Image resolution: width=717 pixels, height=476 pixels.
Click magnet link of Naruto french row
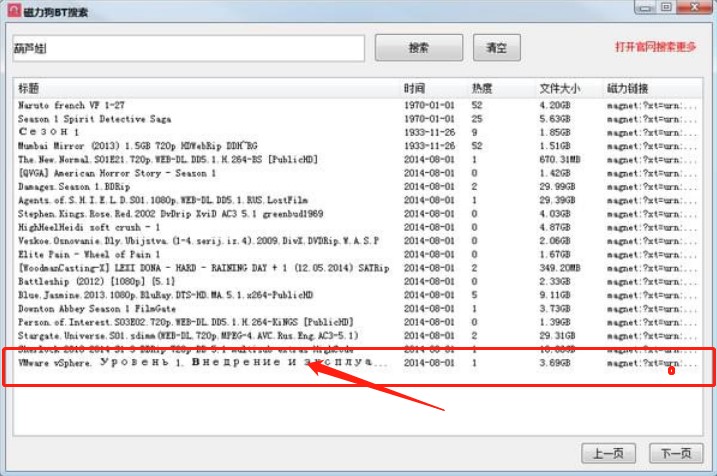click(652, 106)
